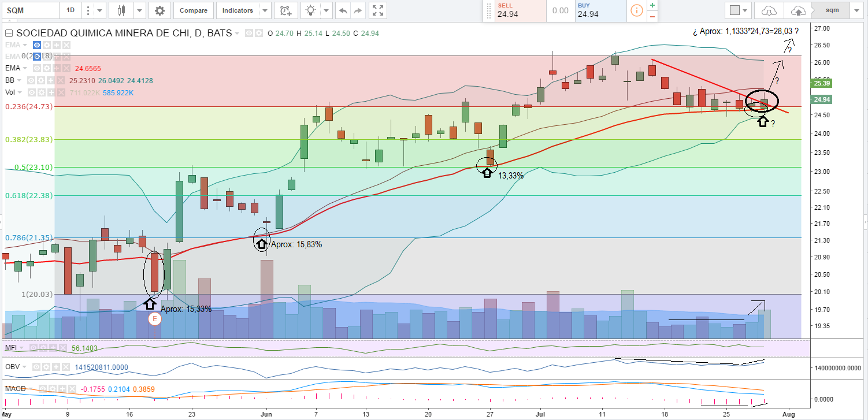Click the Compare button
This screenshot has width=868, height=420.
point(193,10)
